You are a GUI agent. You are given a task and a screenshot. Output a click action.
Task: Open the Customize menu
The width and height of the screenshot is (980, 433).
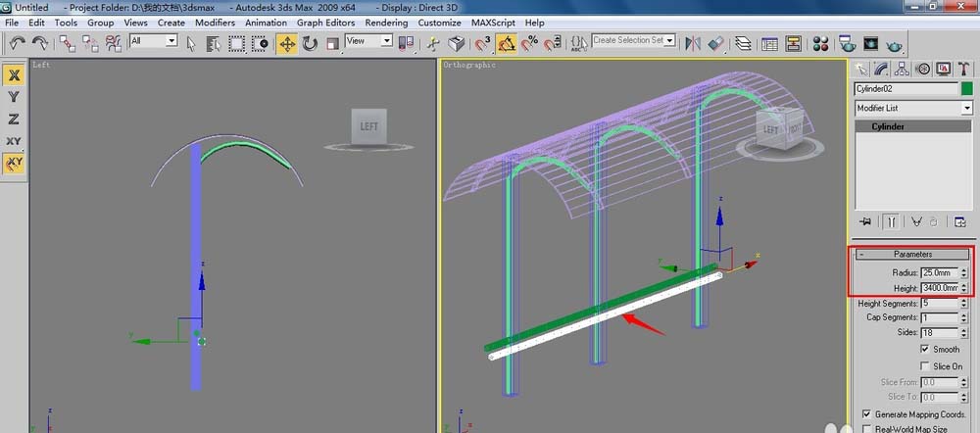click(x=439, y=23)
